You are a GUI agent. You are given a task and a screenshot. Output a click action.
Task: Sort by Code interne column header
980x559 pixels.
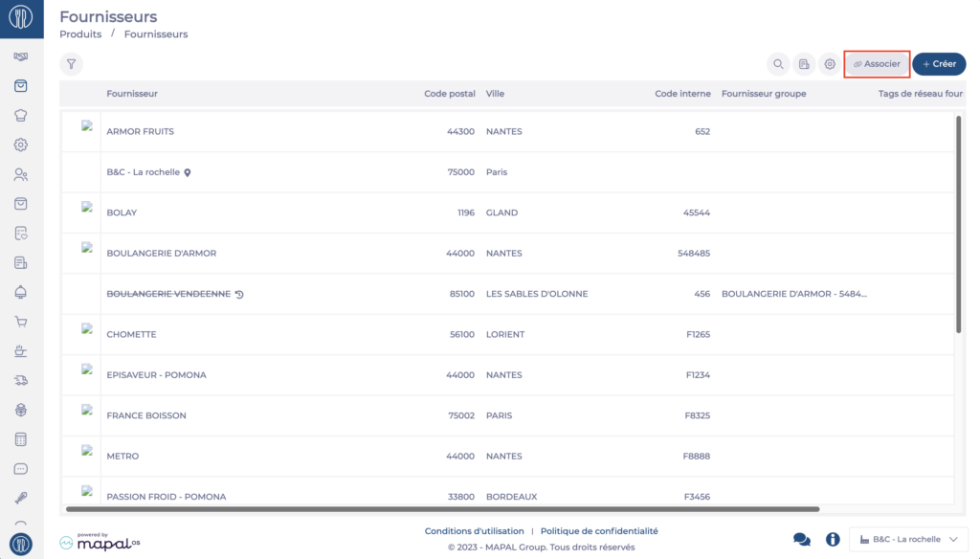682,94
